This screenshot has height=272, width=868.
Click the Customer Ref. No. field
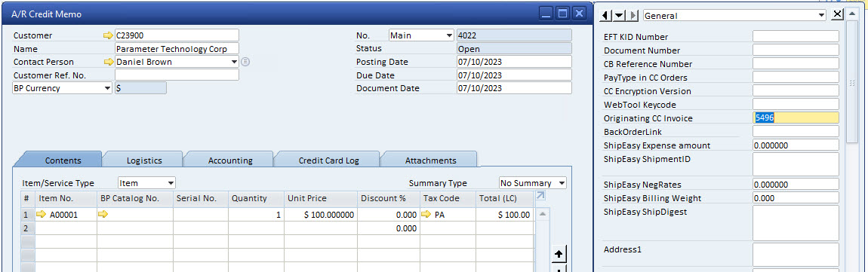click(177, 75)
